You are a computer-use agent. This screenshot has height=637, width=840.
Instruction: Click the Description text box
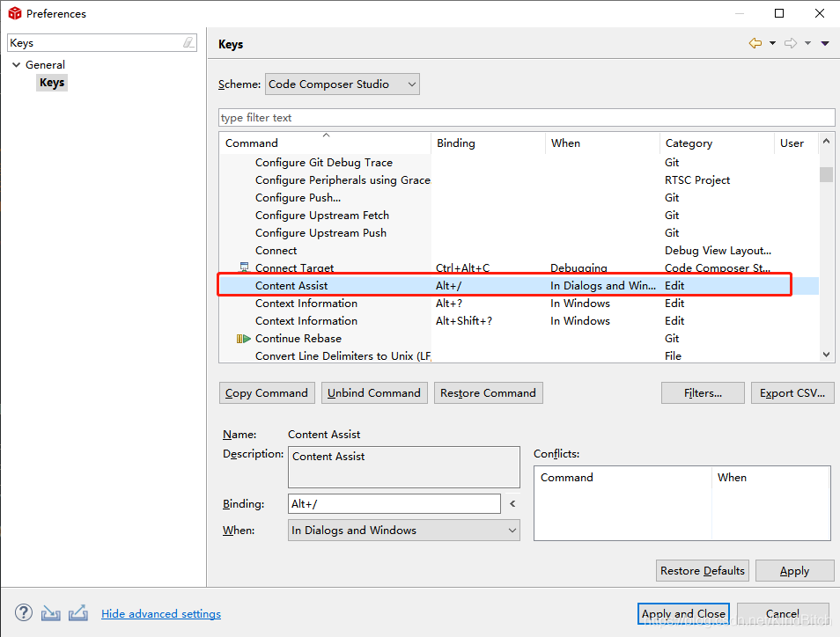(x=404, y=467)
